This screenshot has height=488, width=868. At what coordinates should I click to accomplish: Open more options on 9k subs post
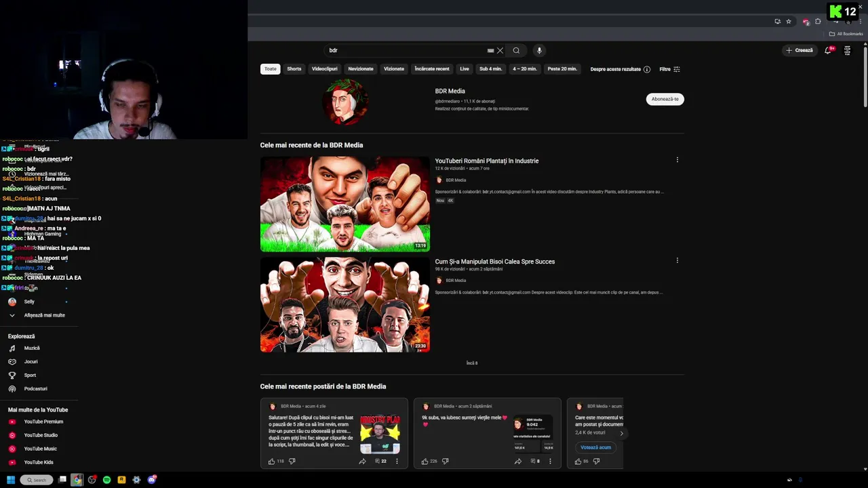pyautogui.click(x=550, y=461)
